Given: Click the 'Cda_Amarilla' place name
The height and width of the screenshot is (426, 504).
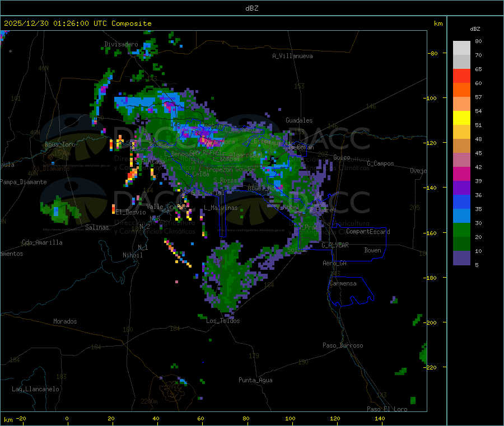Looking at the screenshot, I should pyautogui.click(x=42, y=242).
